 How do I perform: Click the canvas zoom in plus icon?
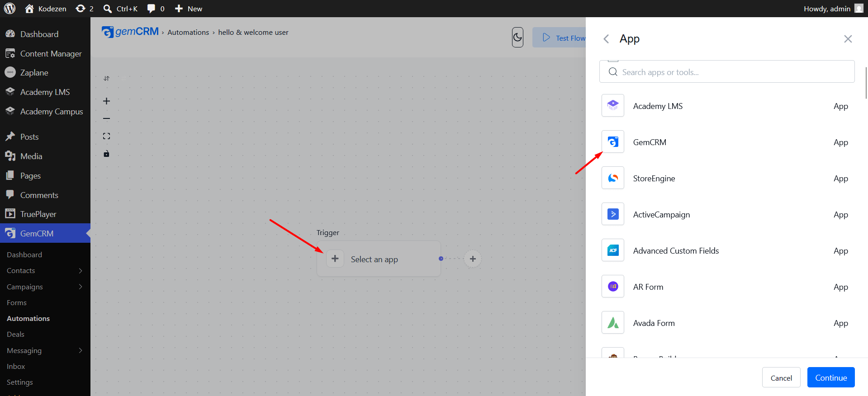pyautogui.click(x=106, y=101)
